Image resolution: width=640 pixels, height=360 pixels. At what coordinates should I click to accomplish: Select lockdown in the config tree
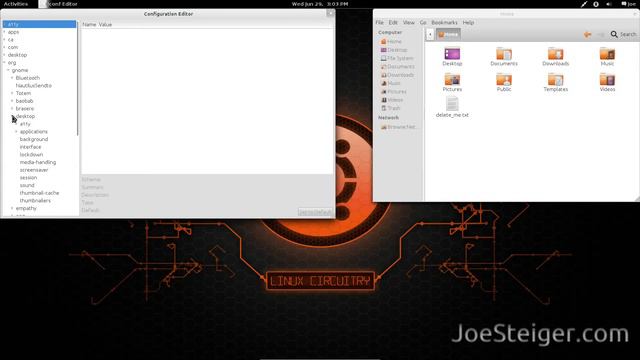coord(31,155)
